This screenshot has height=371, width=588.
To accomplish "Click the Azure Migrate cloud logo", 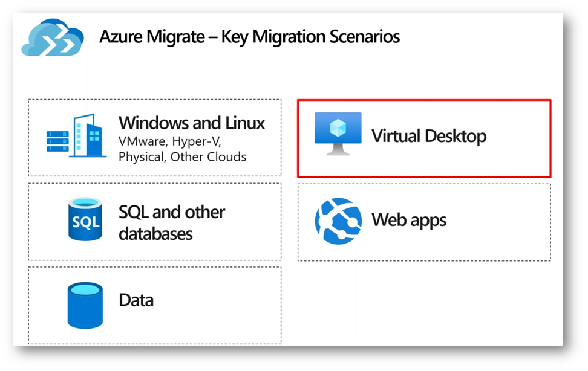I will tap(53, 37).
